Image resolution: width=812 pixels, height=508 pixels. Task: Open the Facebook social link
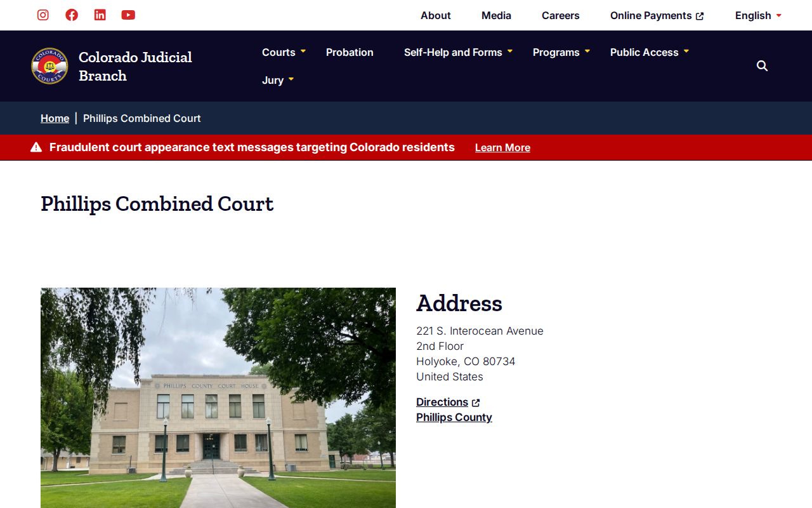pyautogui.click(x=72, y=15)
